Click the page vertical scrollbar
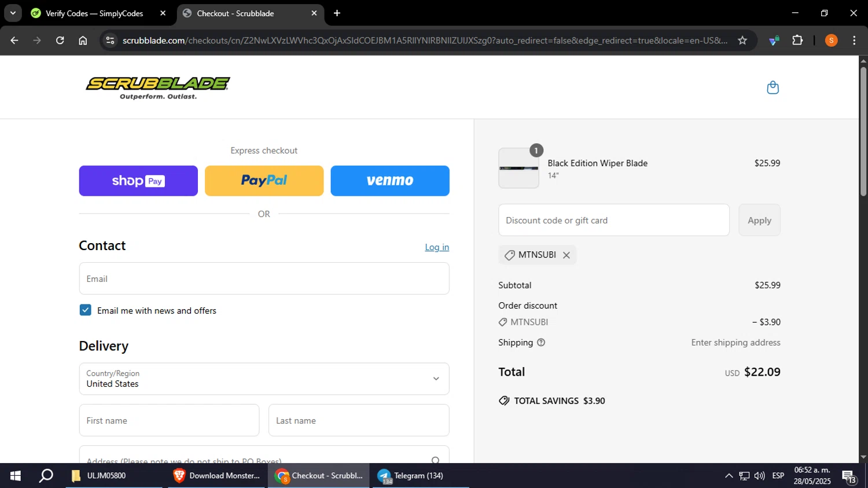The height and width of the screenshot is (488, 868). [x=863, y=131]
